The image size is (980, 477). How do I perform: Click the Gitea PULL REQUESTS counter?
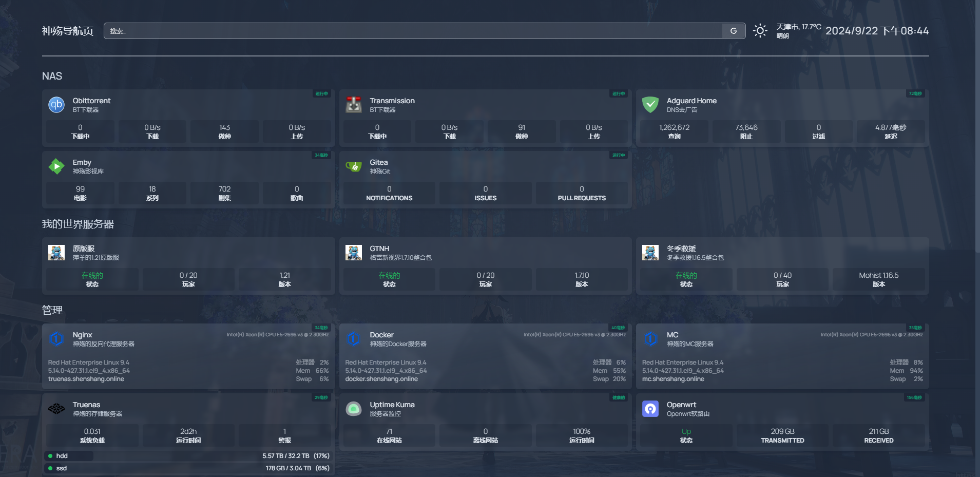click(582, 193)
